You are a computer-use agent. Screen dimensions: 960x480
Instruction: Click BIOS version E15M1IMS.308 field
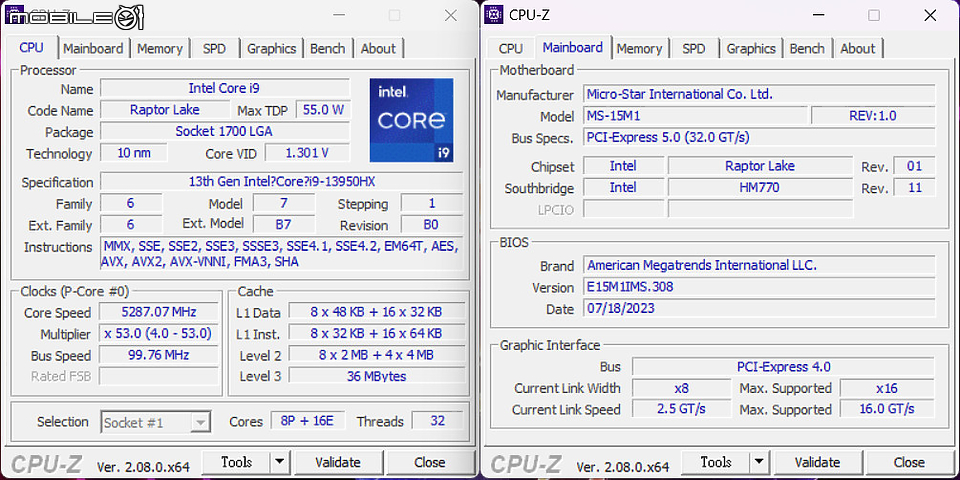(759, 287)
